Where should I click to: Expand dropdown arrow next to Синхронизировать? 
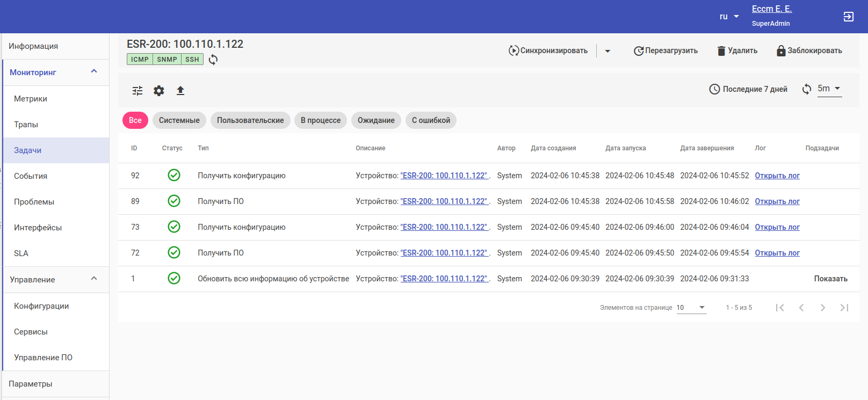(x=607, y=51)
